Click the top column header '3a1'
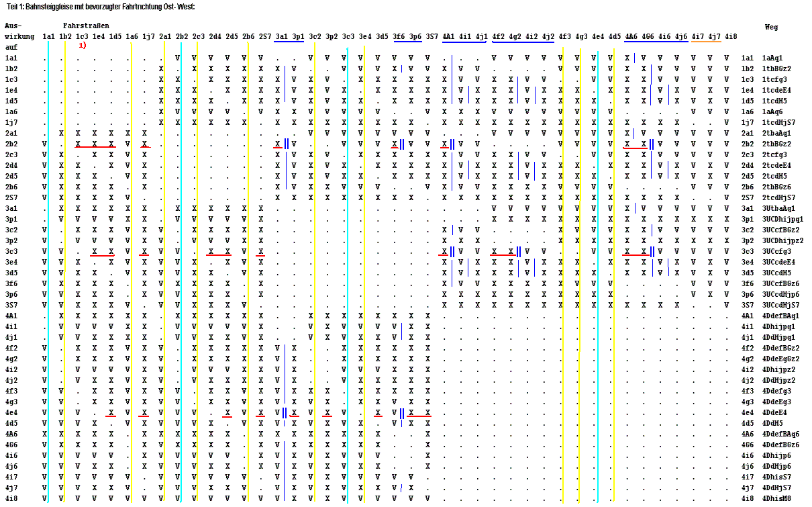 282,36
